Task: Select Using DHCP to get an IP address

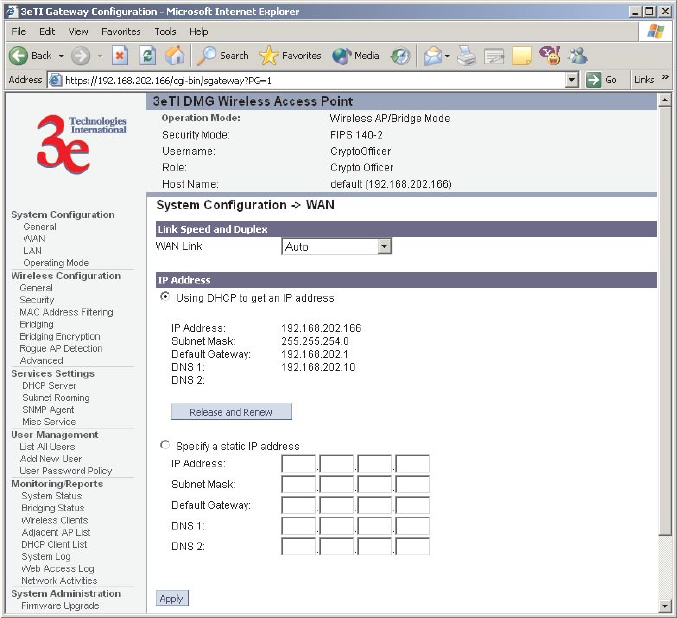Action: (165, 297)
